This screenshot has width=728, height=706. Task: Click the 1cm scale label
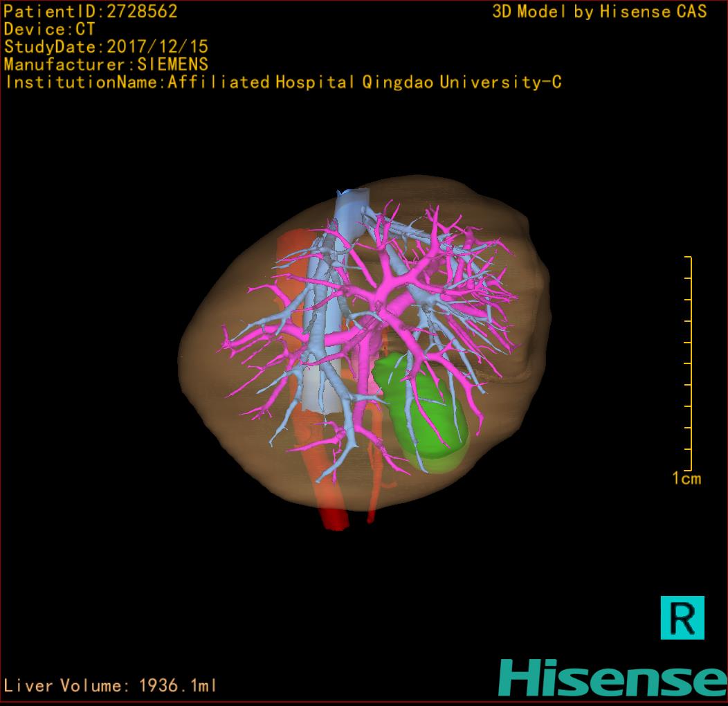coord(686,478)
